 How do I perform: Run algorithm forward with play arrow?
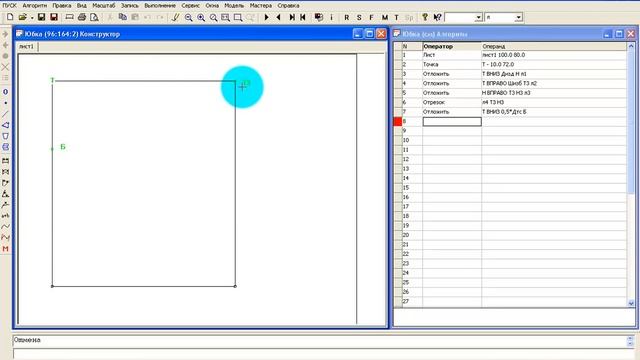tap(267, 17)
